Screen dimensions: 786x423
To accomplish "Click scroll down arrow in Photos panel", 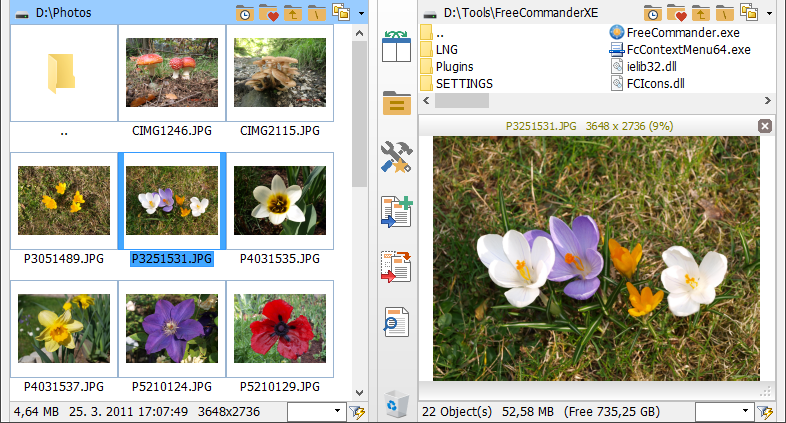I will 359,393.
